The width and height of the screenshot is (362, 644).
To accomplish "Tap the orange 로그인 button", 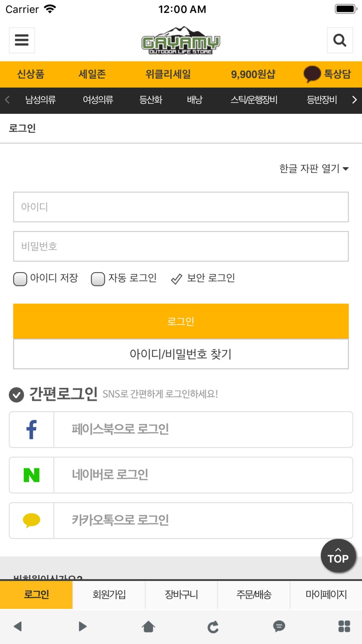I will [181, 321].
